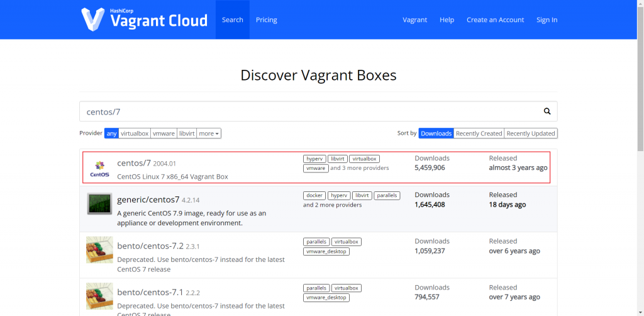The image size is (644, 316).
Task: Sort by Recently Updated
Action: [531, 133]
